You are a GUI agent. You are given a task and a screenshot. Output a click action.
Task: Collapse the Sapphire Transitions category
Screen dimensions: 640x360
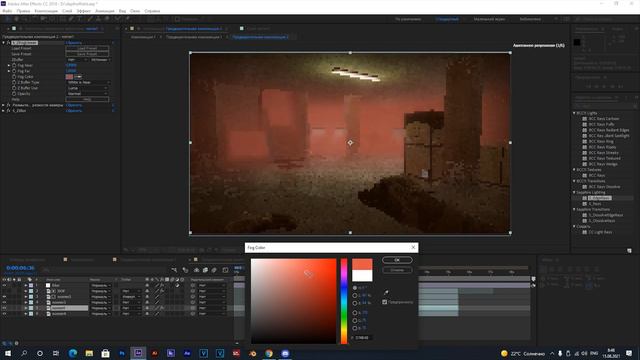574,209
